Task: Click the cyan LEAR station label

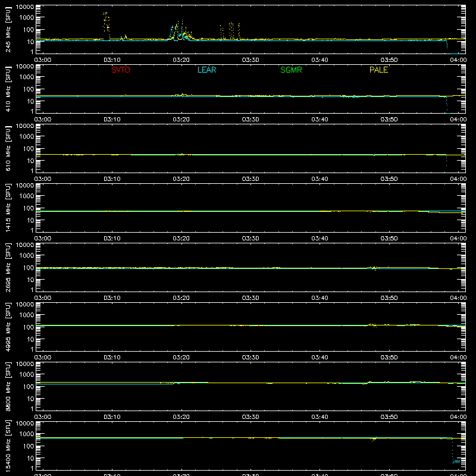Action: (x=206, y=70)
